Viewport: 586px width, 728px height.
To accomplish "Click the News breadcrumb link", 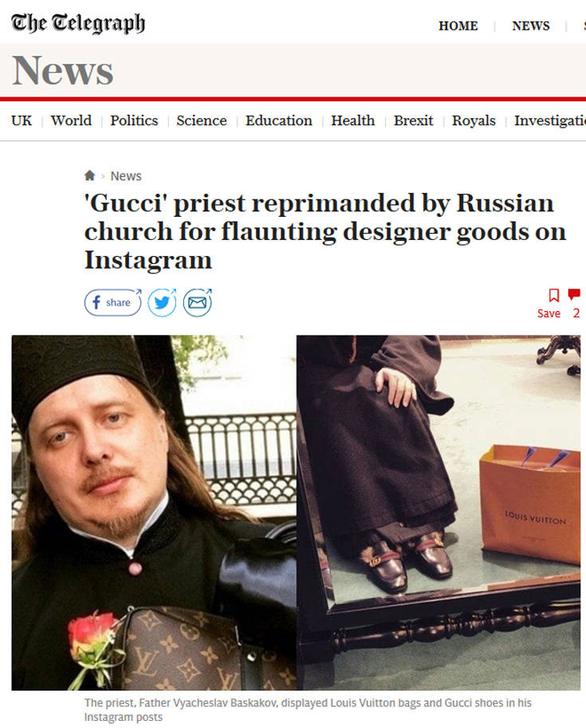I will [126, 176].
